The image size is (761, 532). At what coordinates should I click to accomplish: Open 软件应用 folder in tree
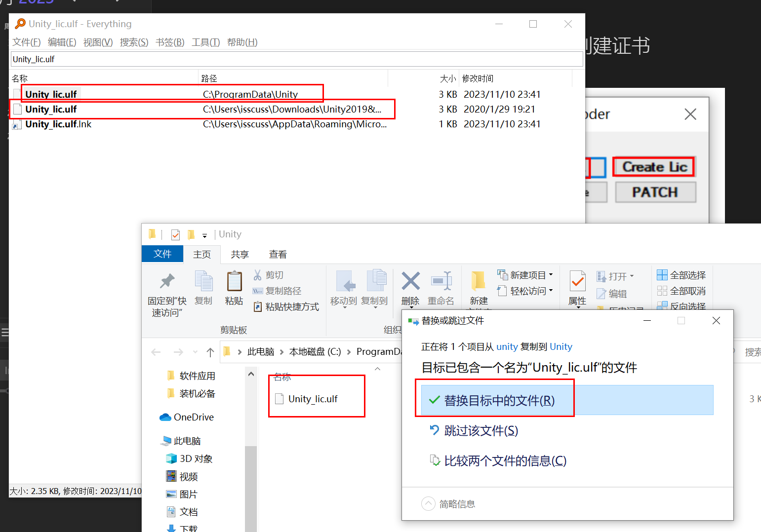[191, 376]
